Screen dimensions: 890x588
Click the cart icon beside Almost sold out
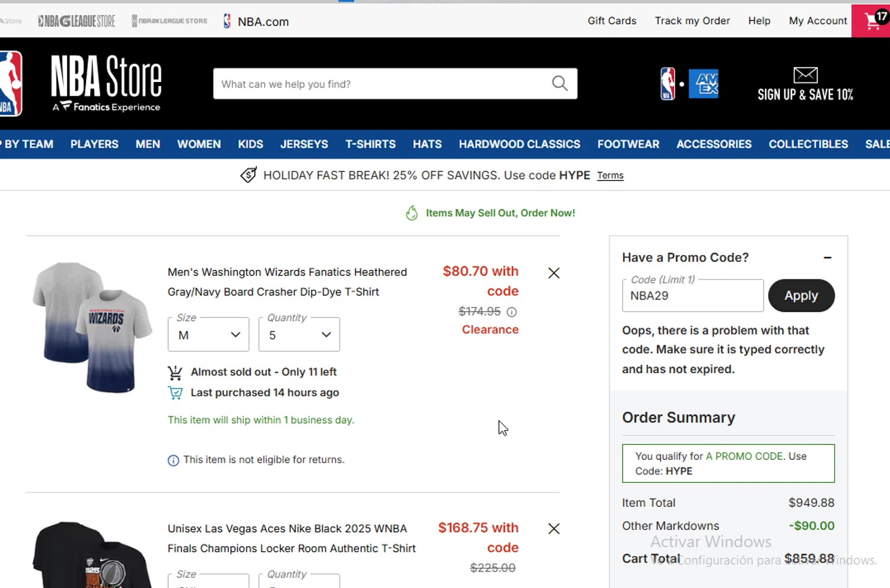pos(175,373)
